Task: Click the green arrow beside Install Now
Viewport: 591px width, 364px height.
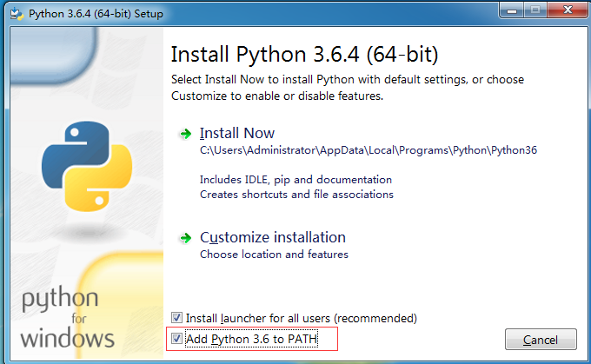Action: tap(185, 134)
